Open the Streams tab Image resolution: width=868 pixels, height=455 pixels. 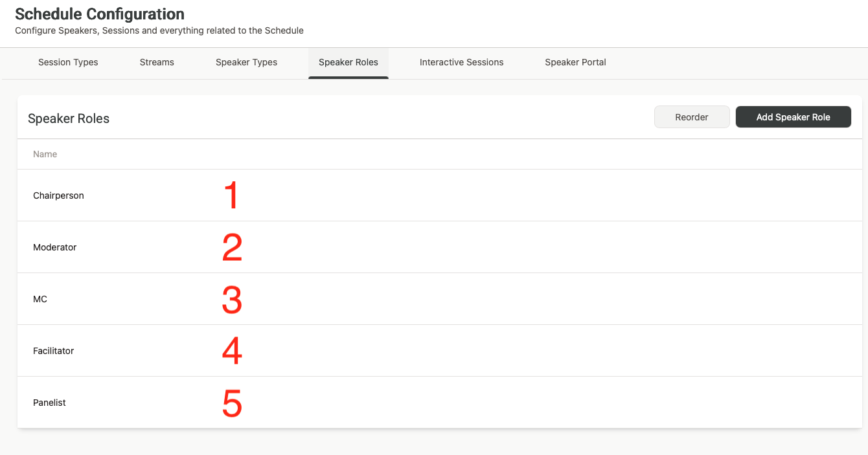click(x=157, y=63)
